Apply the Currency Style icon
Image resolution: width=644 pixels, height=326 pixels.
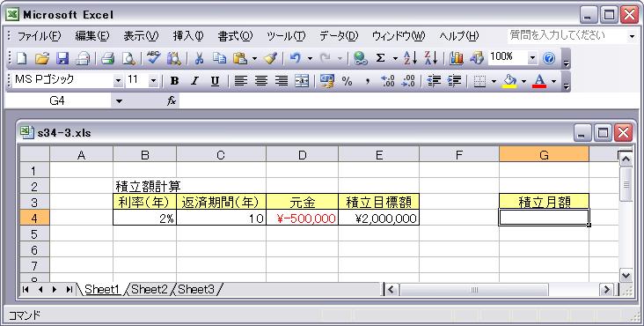click(327, 81)
